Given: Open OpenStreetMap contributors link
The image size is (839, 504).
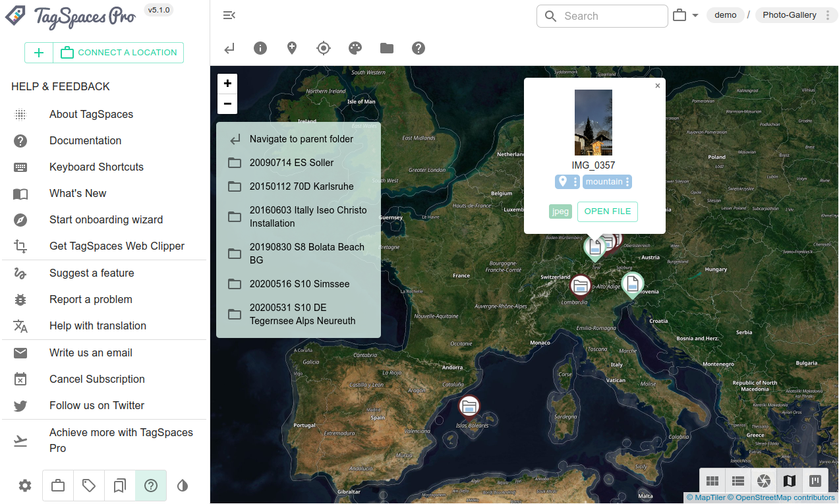Looking at the screenshot, I should (x=782, y=498).
